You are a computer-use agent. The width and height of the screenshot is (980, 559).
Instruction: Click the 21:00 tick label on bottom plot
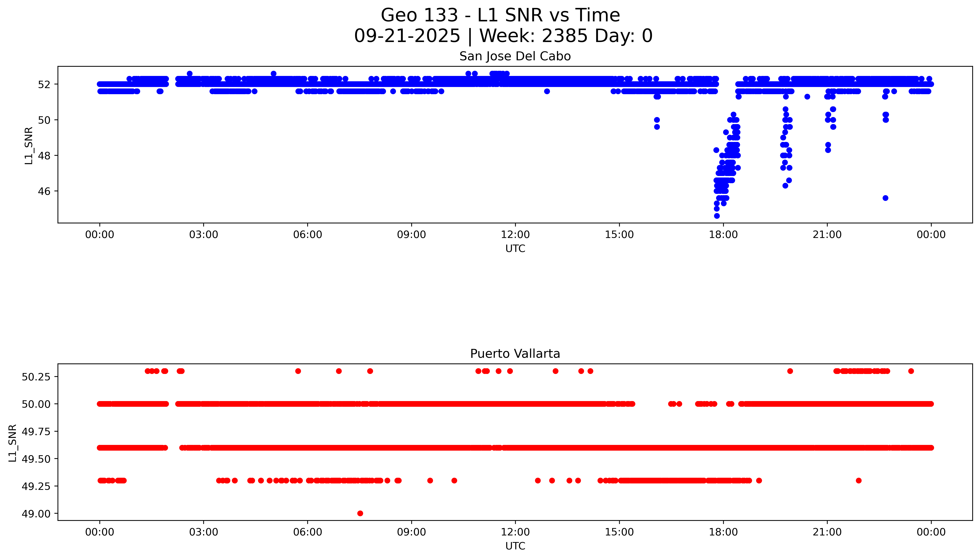coord(827,532)
